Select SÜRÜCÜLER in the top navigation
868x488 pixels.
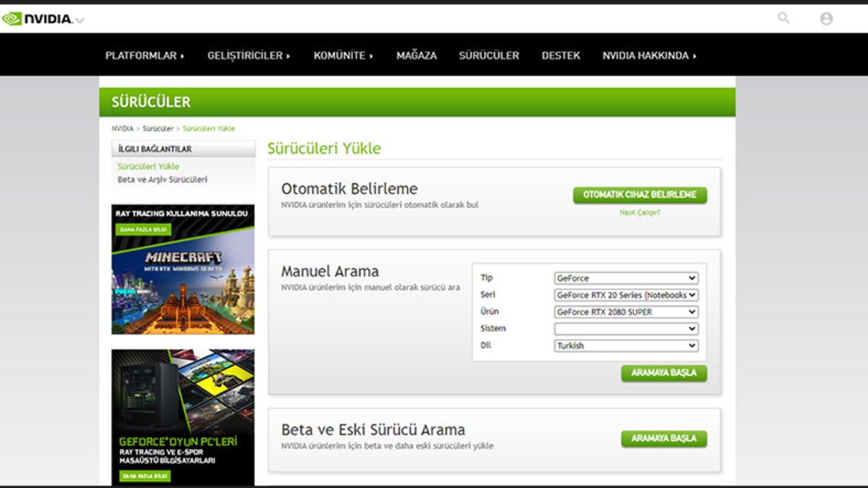(x=488, y=56)
